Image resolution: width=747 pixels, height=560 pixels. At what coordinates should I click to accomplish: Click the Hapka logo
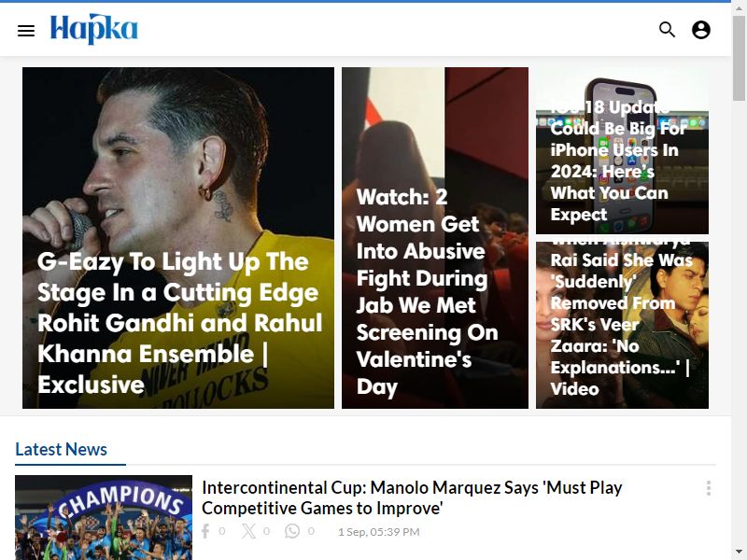94,29
